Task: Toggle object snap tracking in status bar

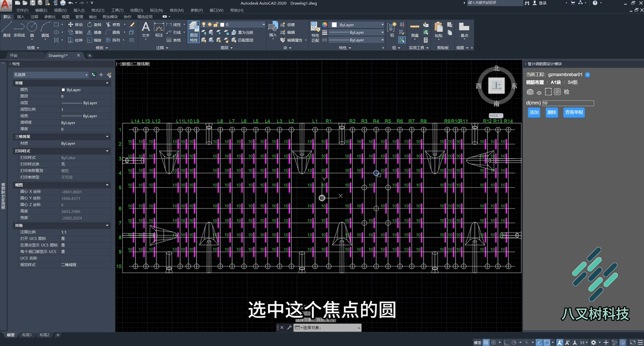Action: click(539, 343)
